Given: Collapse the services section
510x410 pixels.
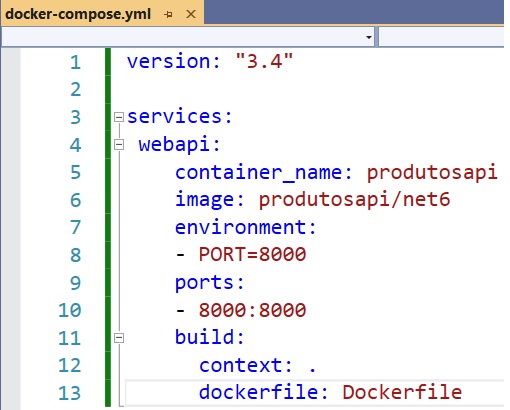Looking at the screenshot, I should [119, 117].
